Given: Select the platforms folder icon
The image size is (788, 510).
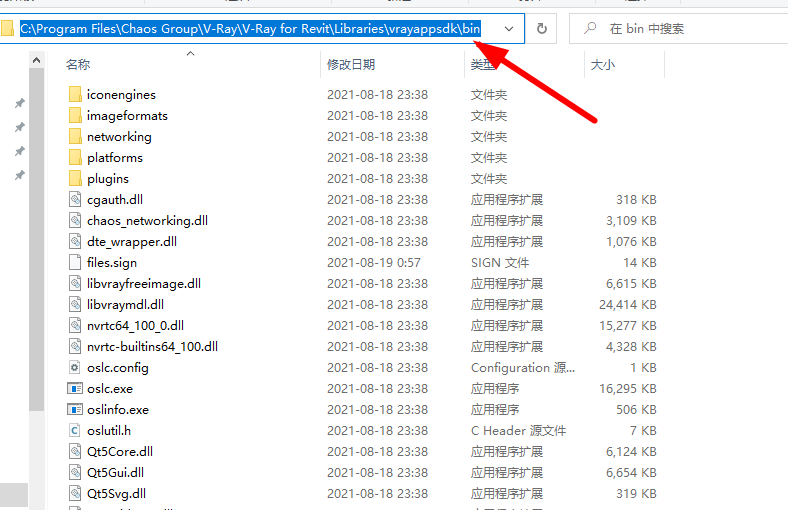Looking at the screenshot, I should point(75,158).
